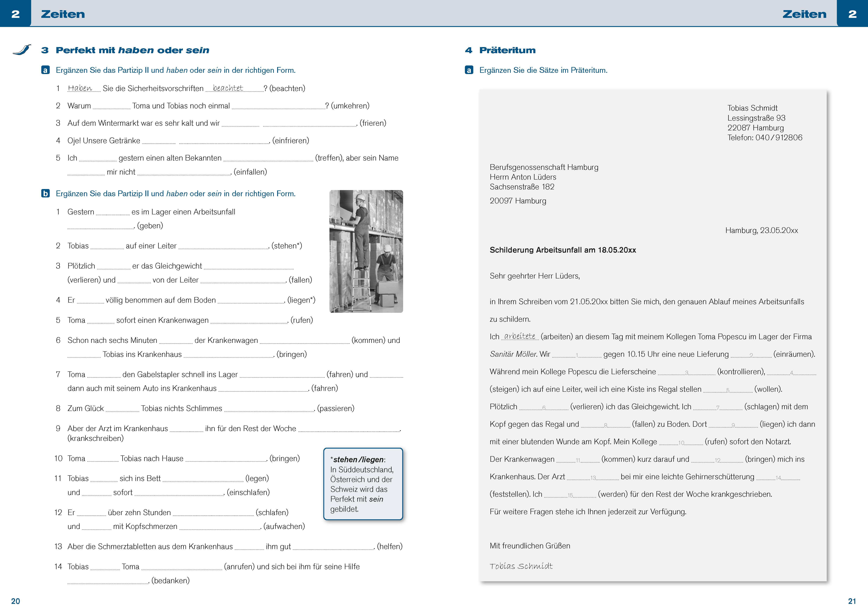868x614 pixels.
Task: Click the right header title 'Zeiten'
Action: (804, 14)
